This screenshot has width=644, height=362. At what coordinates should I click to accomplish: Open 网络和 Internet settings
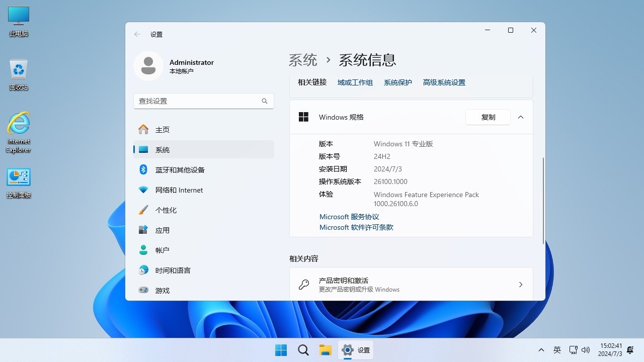point(179,190)
